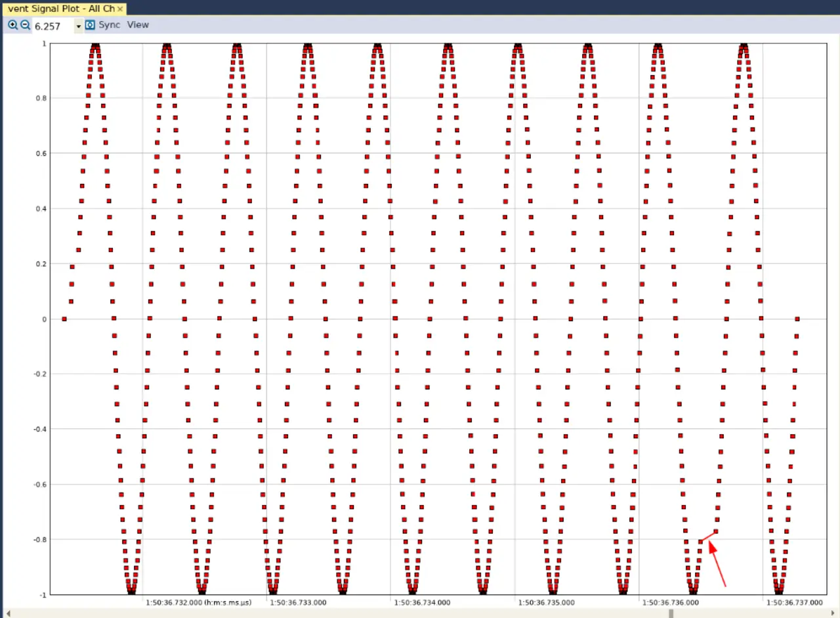
Task: Open the View menu
Action: pos(138,25)
